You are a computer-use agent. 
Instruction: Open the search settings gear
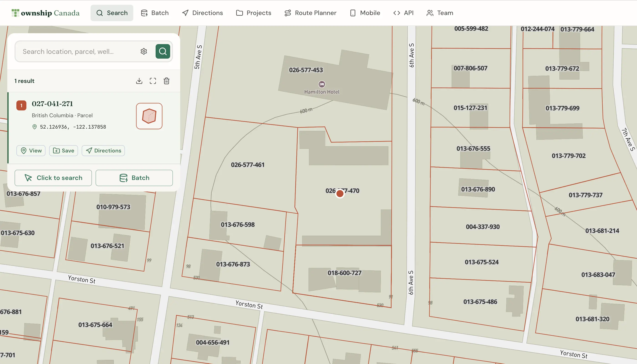click(144, 51)
